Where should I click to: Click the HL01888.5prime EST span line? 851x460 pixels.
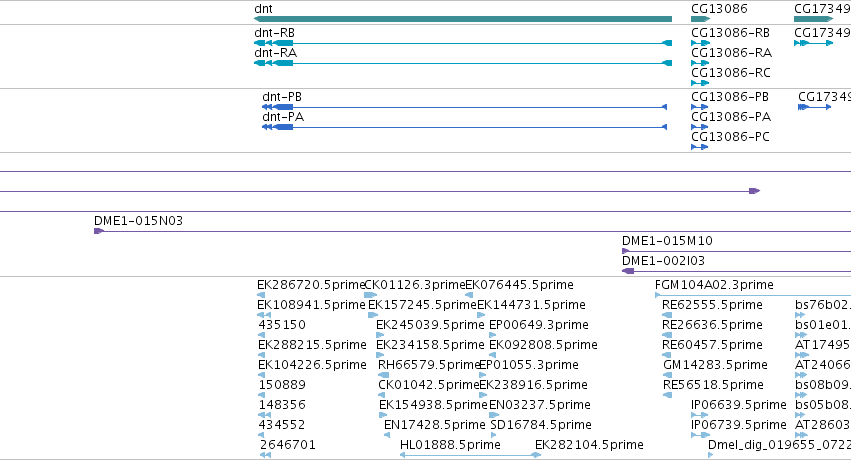pos(470,455)
